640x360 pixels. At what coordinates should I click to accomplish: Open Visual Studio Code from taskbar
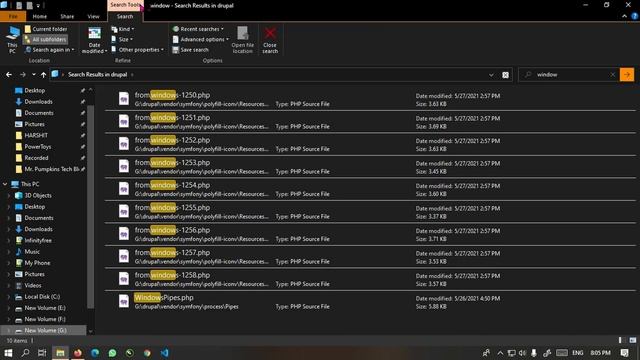pos(164,353)
